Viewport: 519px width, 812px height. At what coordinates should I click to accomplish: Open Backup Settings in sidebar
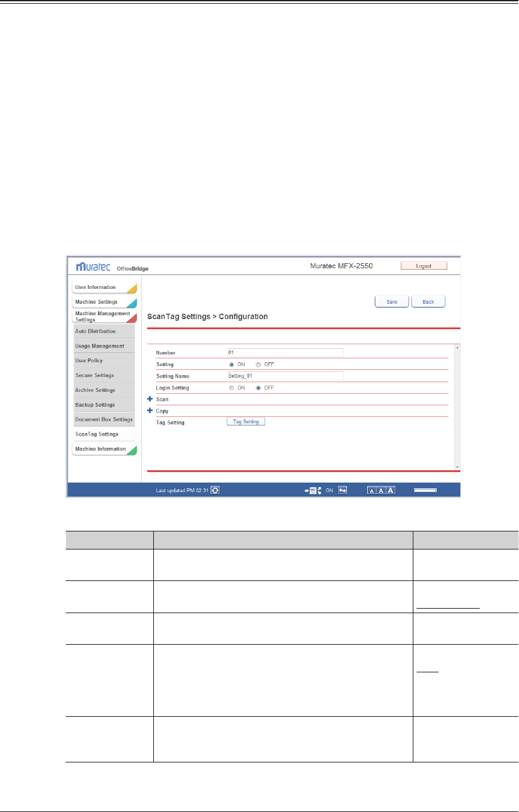pyautogui.click(x=103, y=405)
